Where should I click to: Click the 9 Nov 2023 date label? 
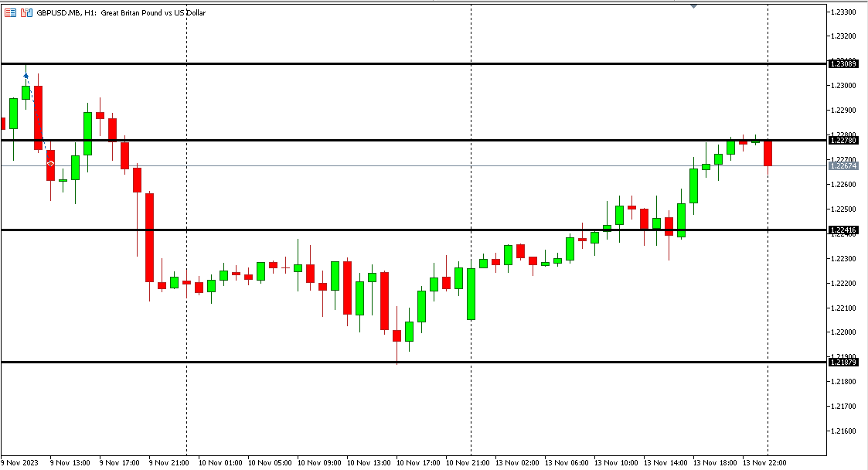[20, 463]
